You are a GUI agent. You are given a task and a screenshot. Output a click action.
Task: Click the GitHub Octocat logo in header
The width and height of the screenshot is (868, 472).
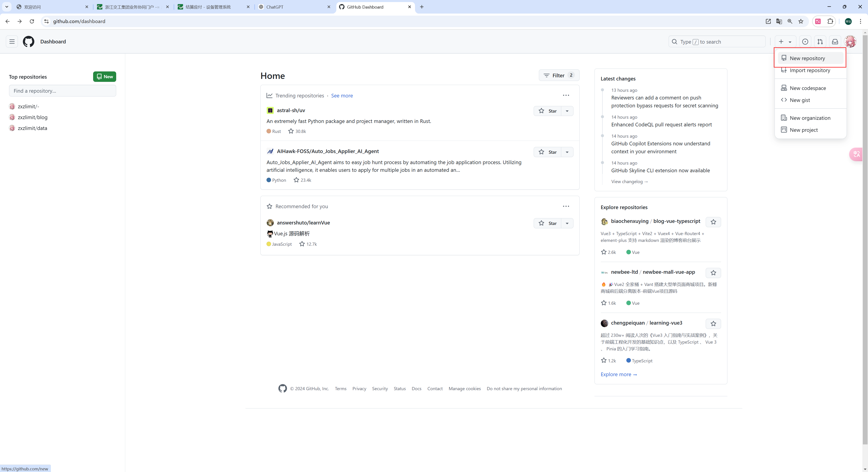29,41
